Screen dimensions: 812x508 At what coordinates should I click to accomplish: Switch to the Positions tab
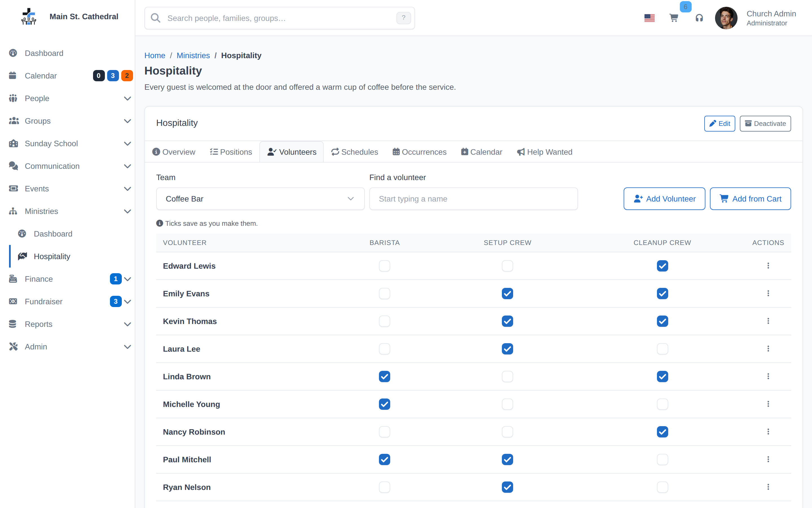coord(231,152)
